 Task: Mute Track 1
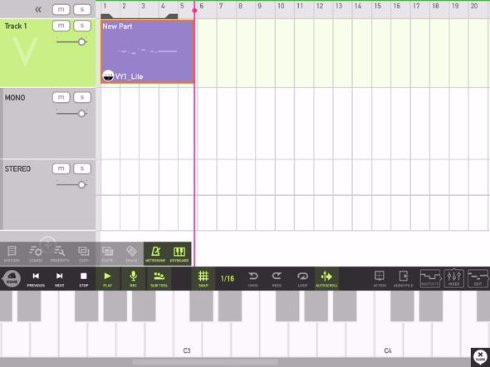[x=61, y=26]
